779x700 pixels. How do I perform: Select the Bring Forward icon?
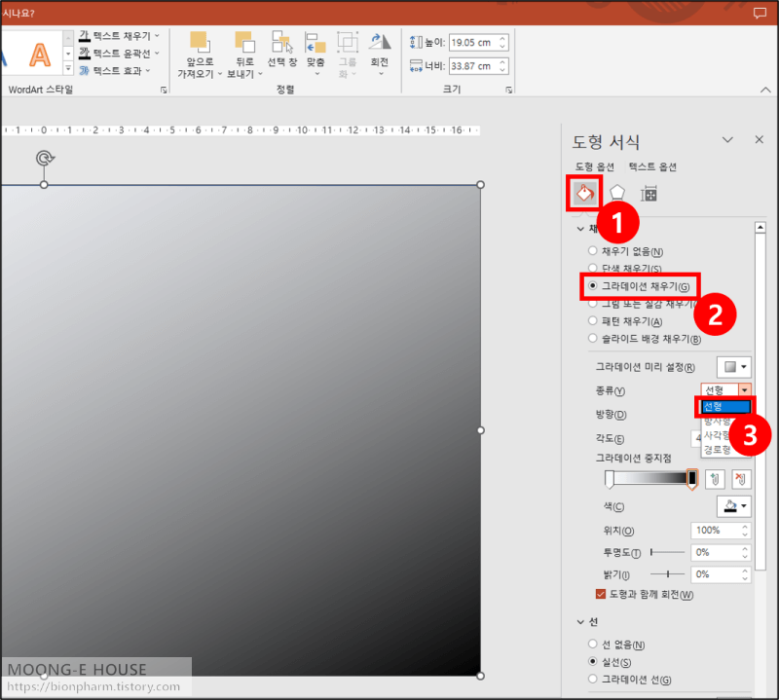(200, 44)
